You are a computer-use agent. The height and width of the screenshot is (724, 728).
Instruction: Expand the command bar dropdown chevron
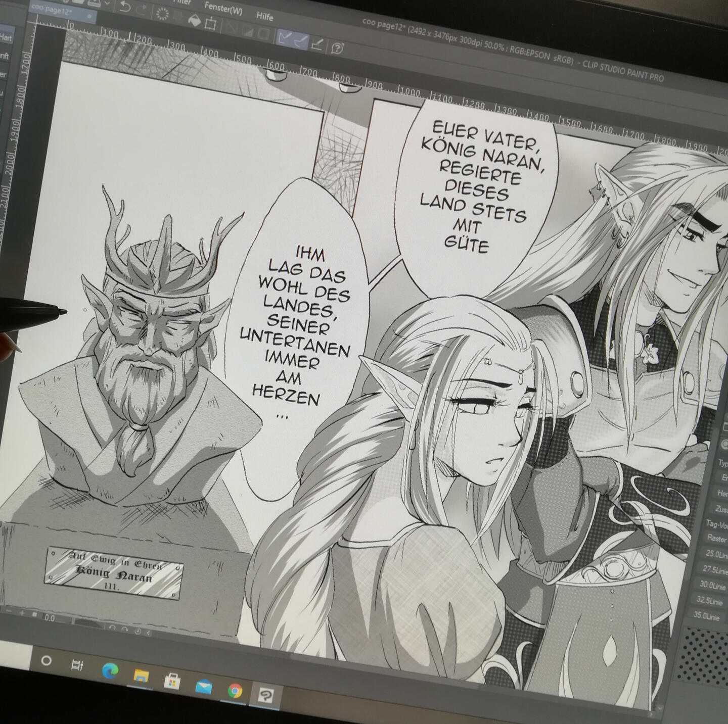(107, 3)
